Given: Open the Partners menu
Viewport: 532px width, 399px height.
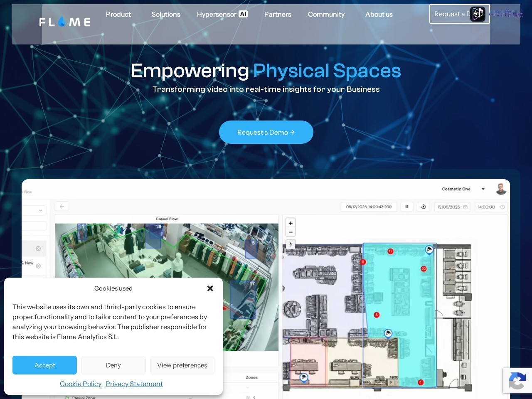Looking at the screenshot, I should click(278, 15).
